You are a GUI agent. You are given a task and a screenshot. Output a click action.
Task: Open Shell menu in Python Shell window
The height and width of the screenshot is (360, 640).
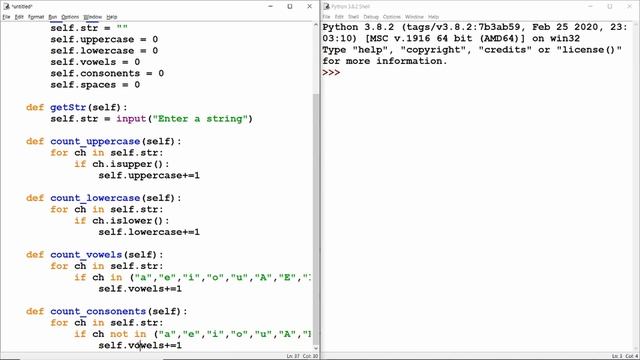(x=353, y=17)
